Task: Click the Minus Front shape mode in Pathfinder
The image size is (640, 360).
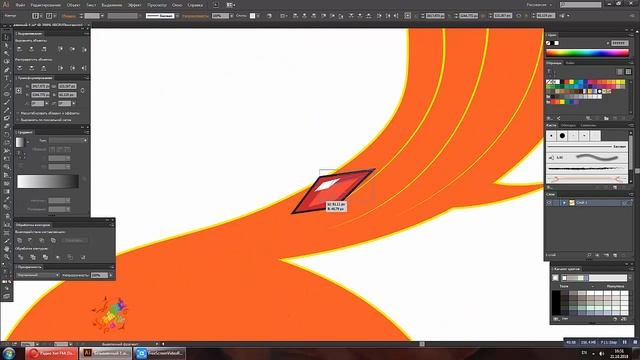Action: [x=30, y=240]
